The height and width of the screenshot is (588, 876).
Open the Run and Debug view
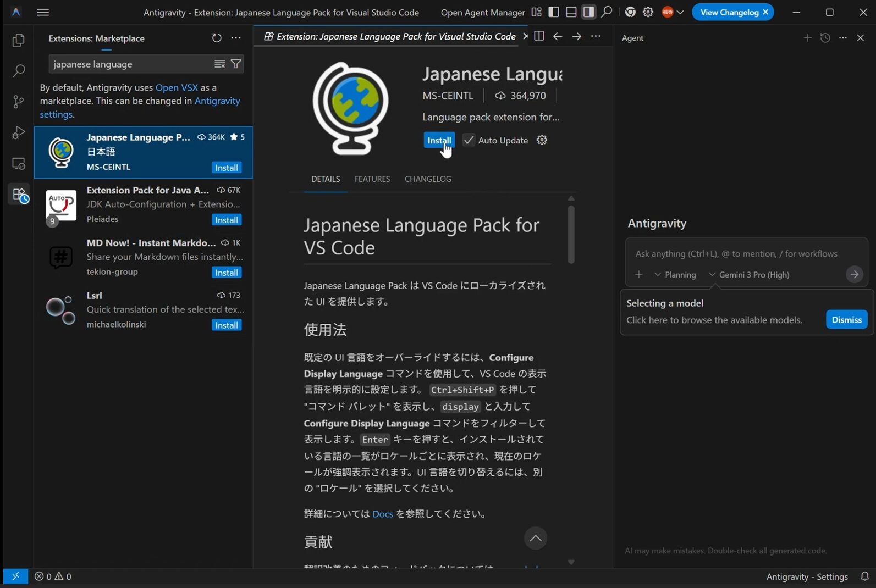19,132
